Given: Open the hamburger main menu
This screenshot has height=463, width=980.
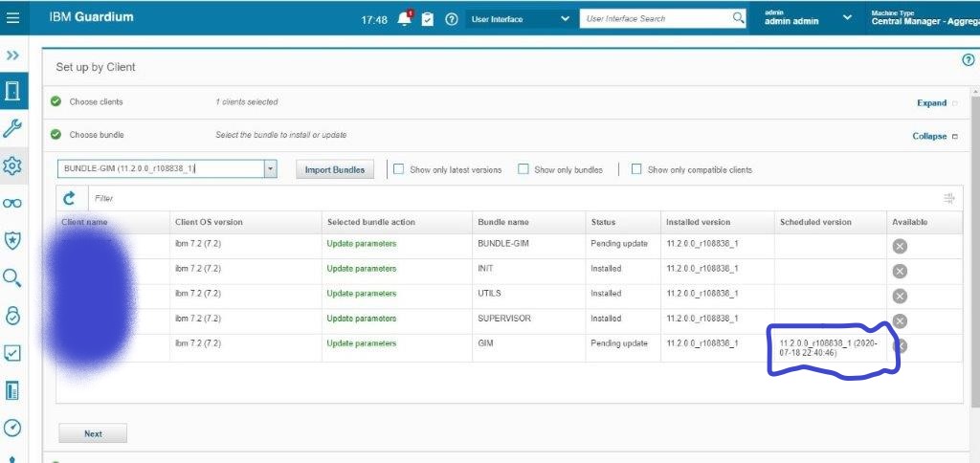Looking at the screenshot, I should [12, 18].
